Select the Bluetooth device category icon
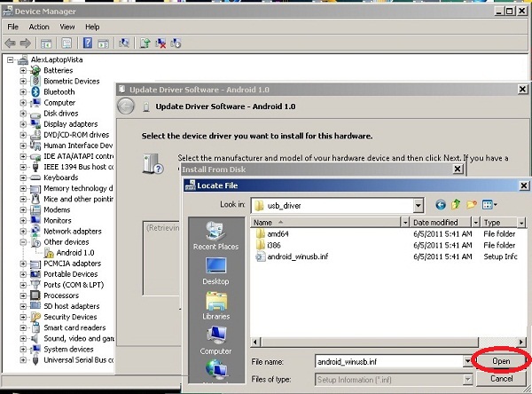 coord(35,91)
